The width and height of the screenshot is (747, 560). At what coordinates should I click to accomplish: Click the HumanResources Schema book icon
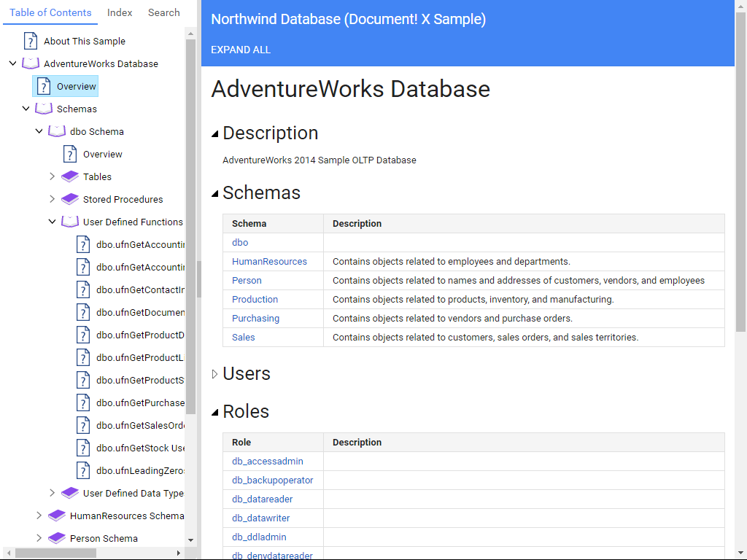point(57,516)
